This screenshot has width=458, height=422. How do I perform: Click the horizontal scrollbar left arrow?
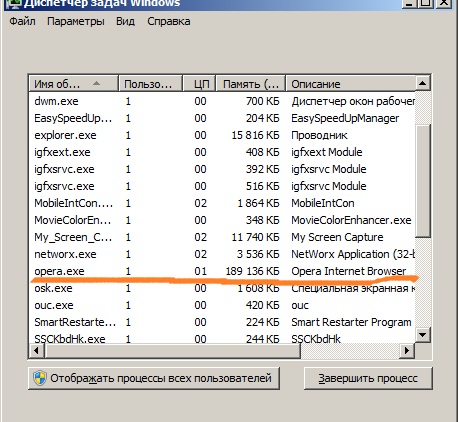[x=36, y=350]
